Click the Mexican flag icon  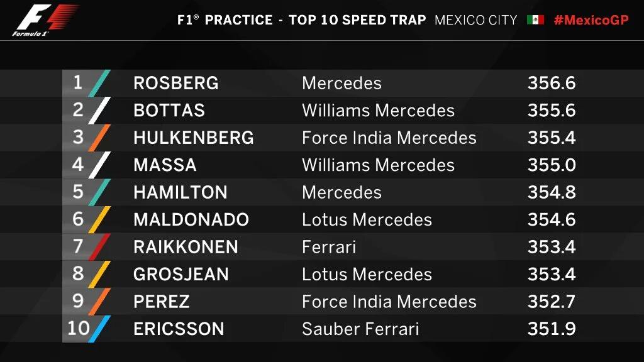tap(536, 19)
